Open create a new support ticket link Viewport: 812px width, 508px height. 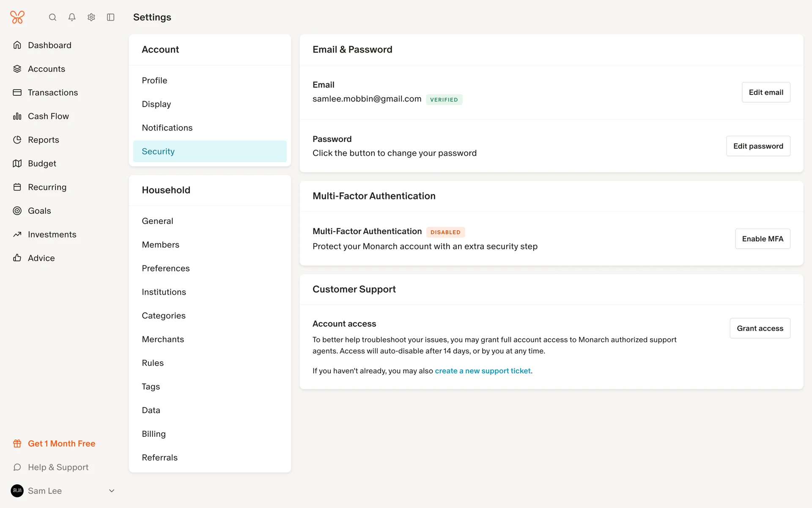[483, 371]
